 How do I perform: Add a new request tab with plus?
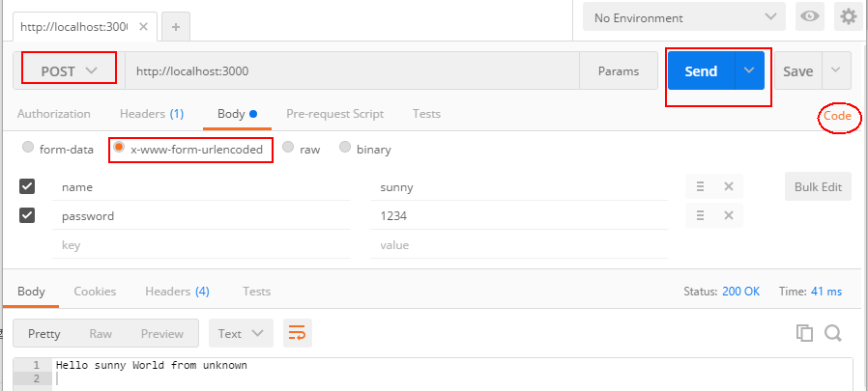(x=175, y=26)
